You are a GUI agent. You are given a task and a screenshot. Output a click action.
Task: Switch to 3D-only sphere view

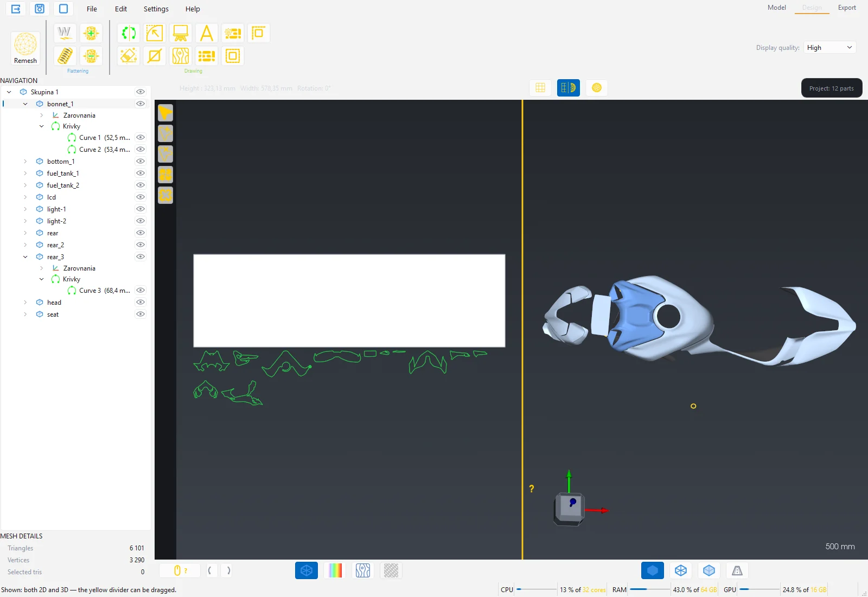tap(597, 88)
